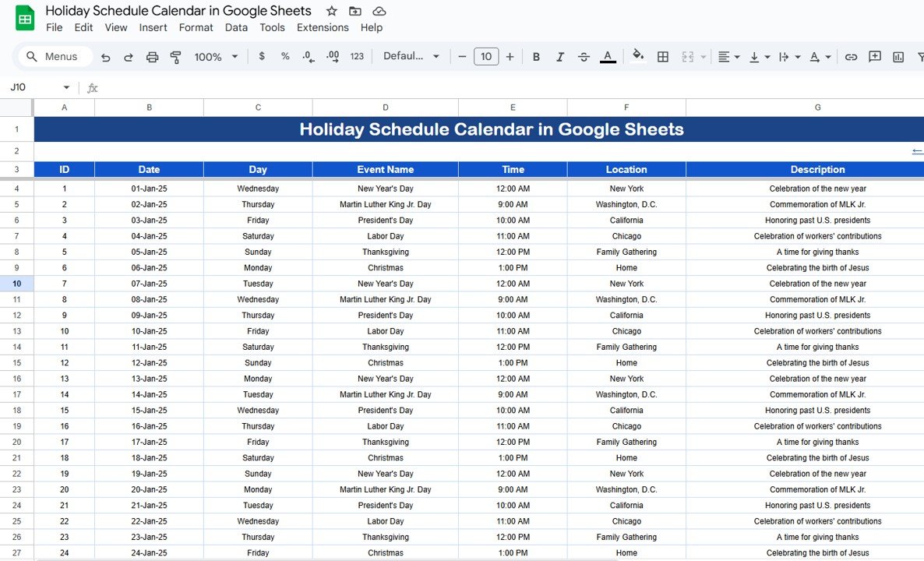
Task: Toggle italic formatting
Action: click(x=560, y=57)
